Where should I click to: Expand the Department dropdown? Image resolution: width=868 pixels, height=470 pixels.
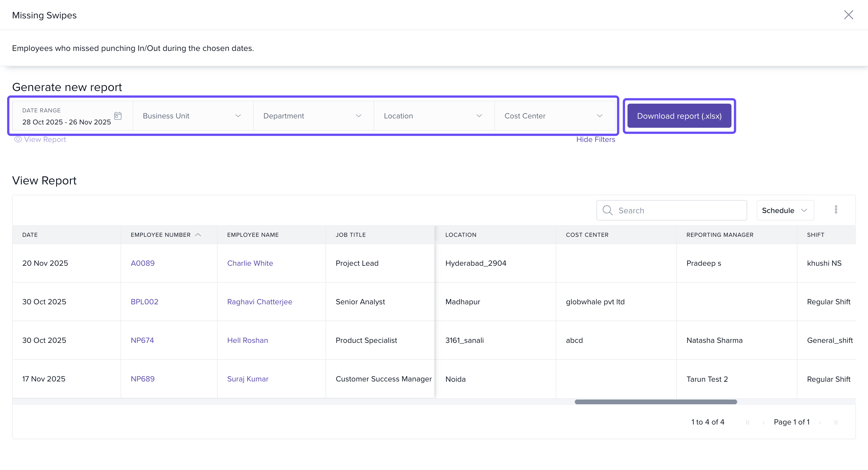pyautogui.click(x=313, y=116)
